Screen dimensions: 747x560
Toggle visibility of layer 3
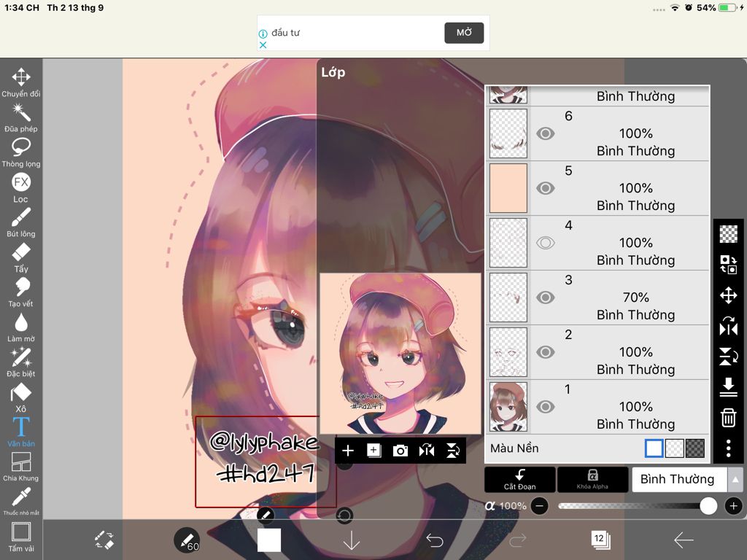click(x=546, y=297)
